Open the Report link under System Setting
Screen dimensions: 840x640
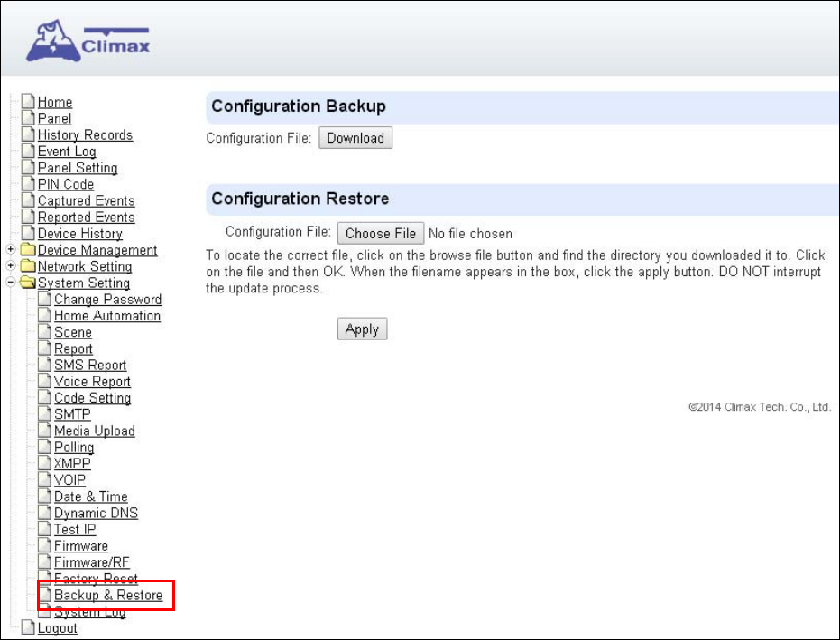pyautogui.click(x=73, y=349)
